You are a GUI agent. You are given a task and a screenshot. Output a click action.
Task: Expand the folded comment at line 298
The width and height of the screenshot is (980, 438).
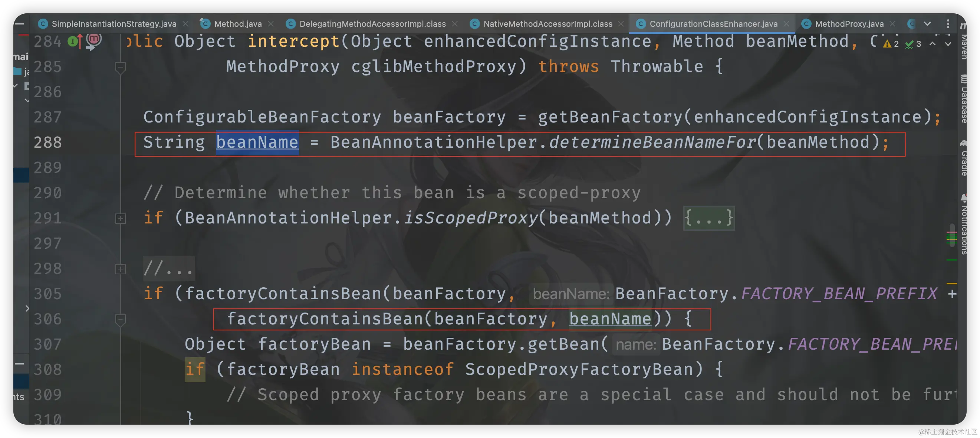pos(120,269)
